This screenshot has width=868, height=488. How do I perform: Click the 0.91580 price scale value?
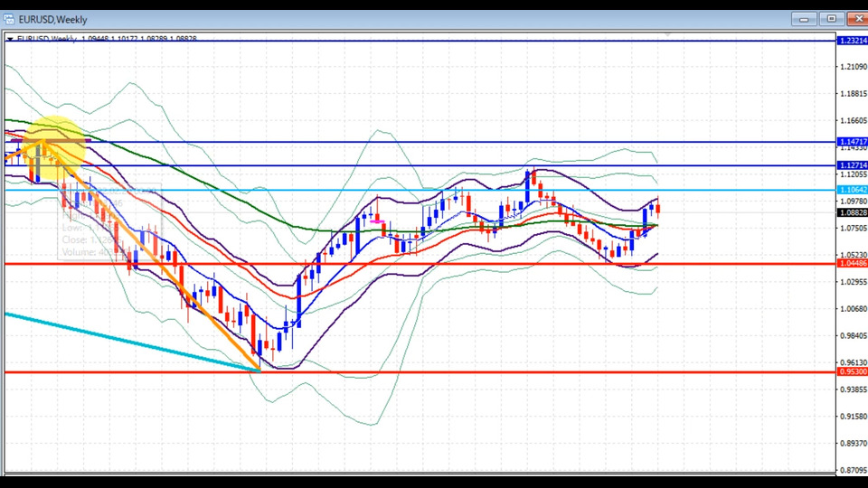pyautogui.click(x=853, y=416)
